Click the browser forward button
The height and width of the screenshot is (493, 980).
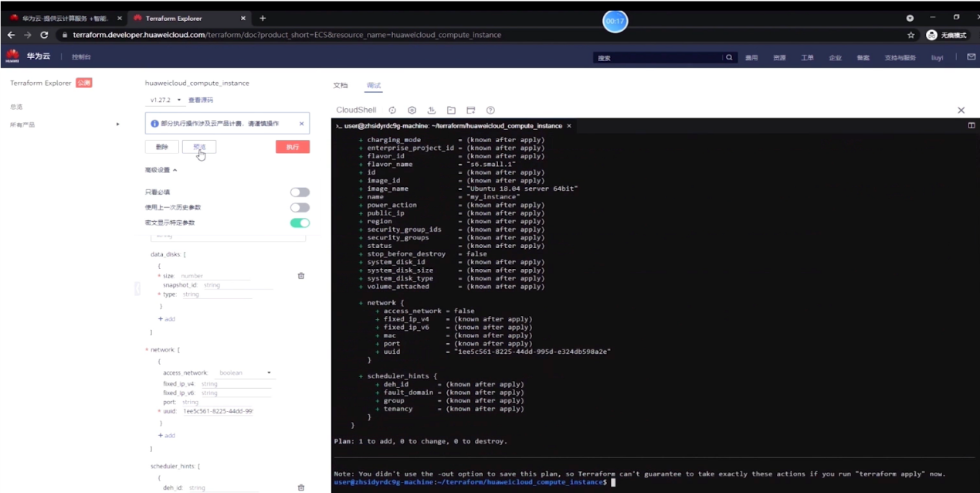point(28,35)
